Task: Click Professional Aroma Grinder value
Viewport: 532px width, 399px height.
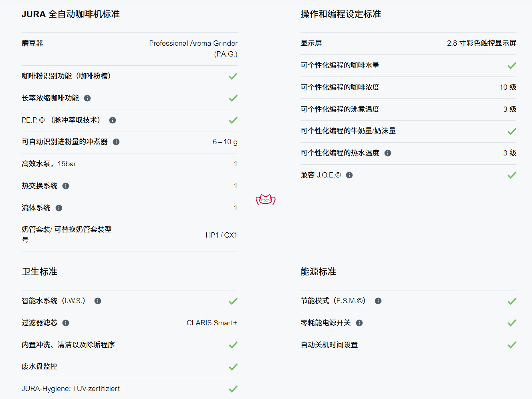Action: [193, 48]
